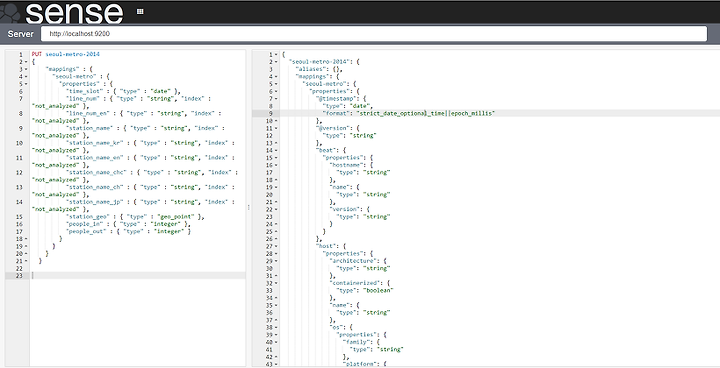Collapse "os" fold in response line 38
This screenshot has height=368, width=720.
276,327
